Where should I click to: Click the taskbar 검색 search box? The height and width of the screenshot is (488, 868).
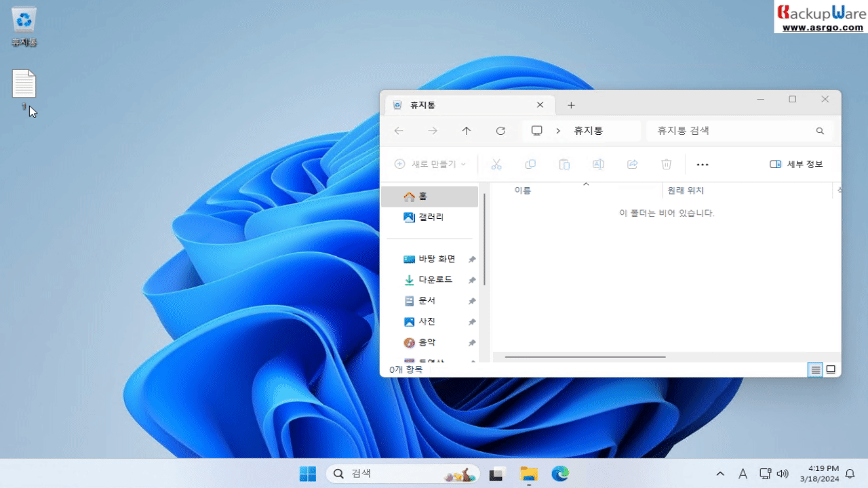403,474
